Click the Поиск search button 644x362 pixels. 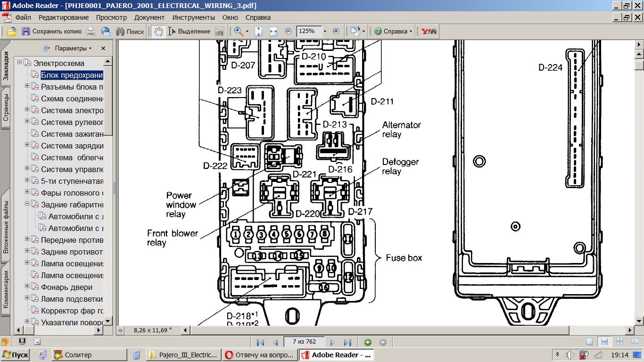(130, 32)
